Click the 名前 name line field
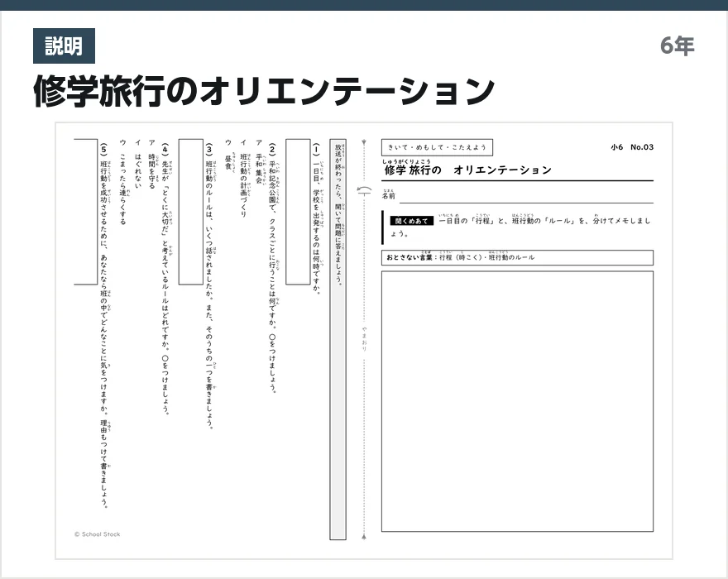Image resolution: width=728 pixels, height=579 pixels. click(x=526, y=196)
